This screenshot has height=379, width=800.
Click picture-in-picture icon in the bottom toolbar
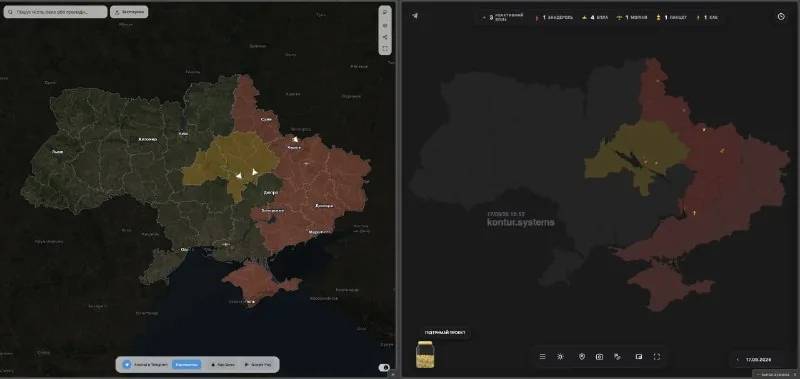pos(639,357)
